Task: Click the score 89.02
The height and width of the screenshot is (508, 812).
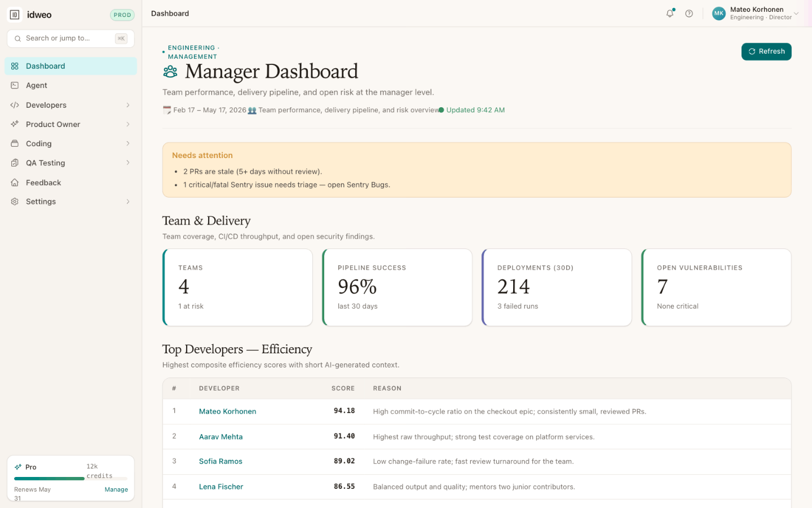Action: [344, 461]
